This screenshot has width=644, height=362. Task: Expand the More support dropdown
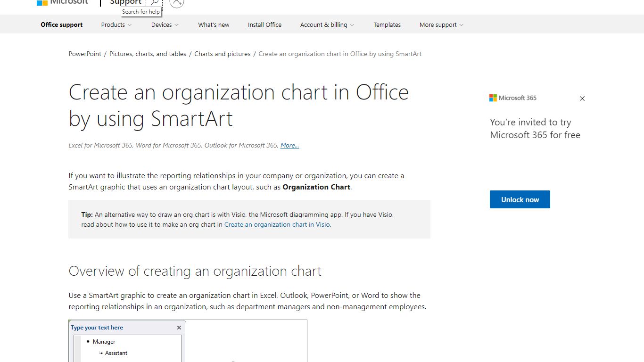click(441, 25)
